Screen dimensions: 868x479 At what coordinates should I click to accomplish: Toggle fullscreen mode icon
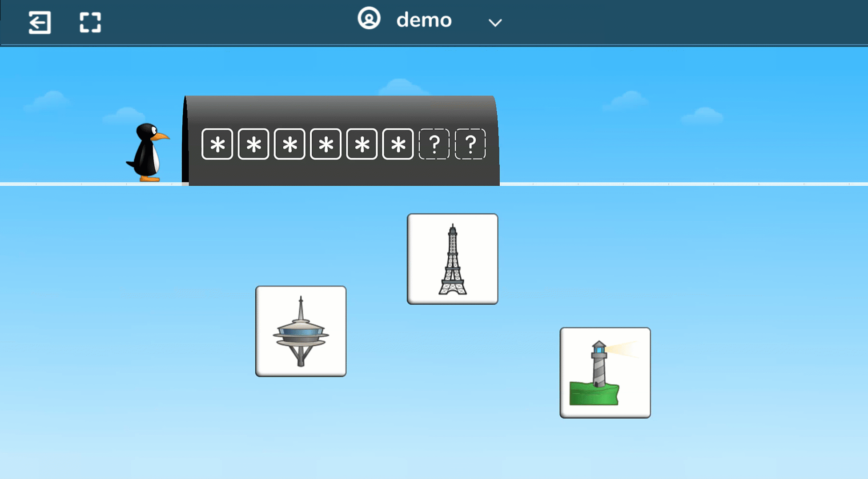click(90, 22)
